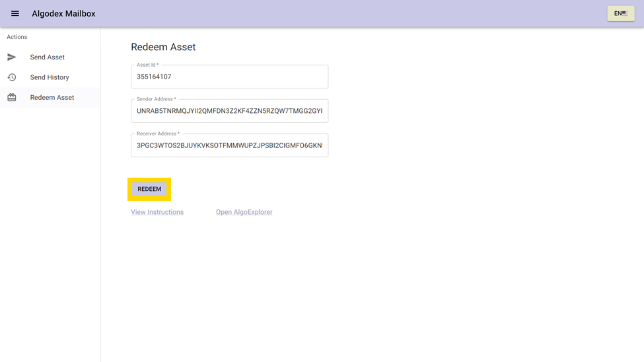Open the hamburger navigation menu
The height and width of the screenshot is (362, 644).
click(15, 14)
